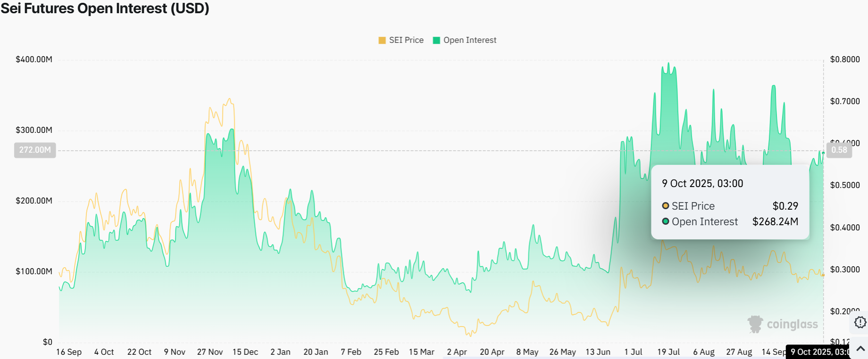
Task: Click the green dot beside Open Interest in tooltip
Action: (665, 221)
